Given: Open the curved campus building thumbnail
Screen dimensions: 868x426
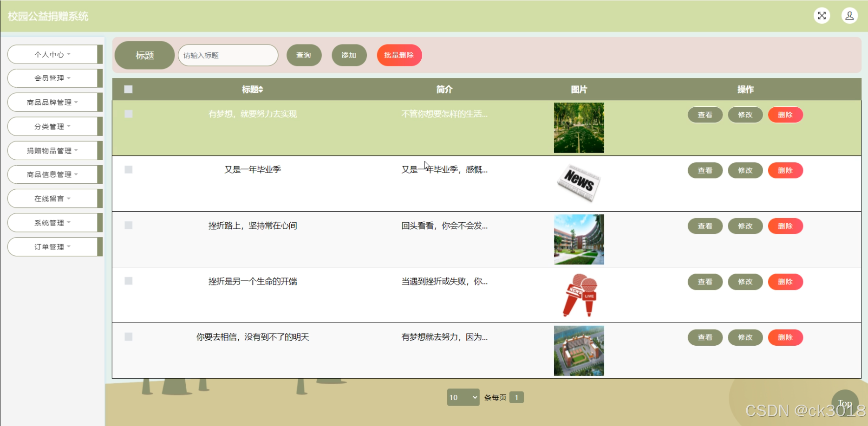Looking at the screenshot, I should (579, 239).
